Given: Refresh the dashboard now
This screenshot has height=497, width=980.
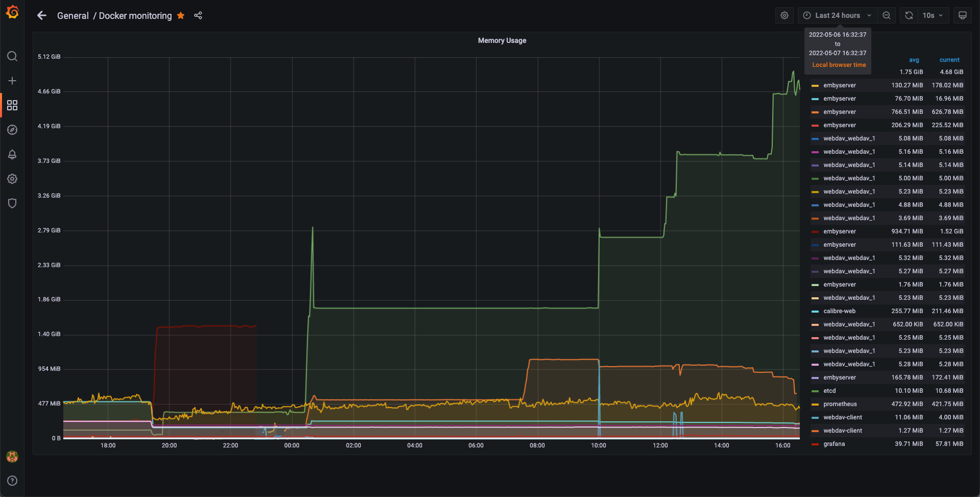Looking at the screenshot, I should click(909, 15).
